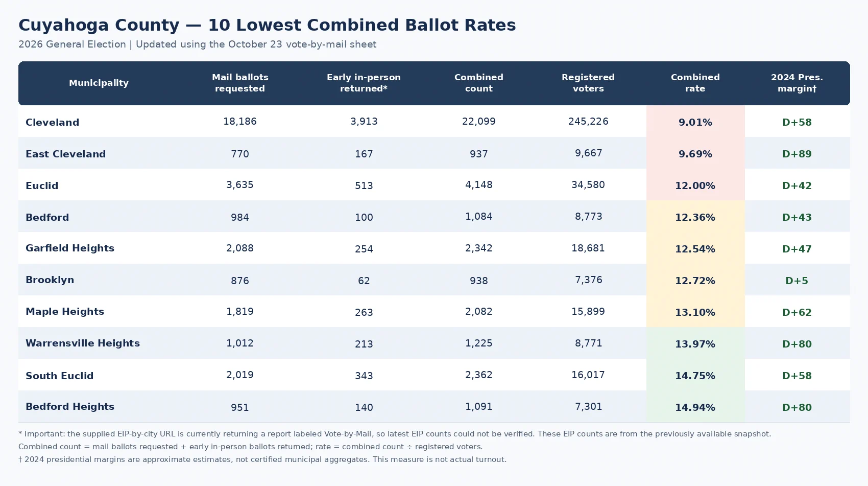868x486 pixels.
Task: Select the Combined rate column header
Action: [695, 83]
